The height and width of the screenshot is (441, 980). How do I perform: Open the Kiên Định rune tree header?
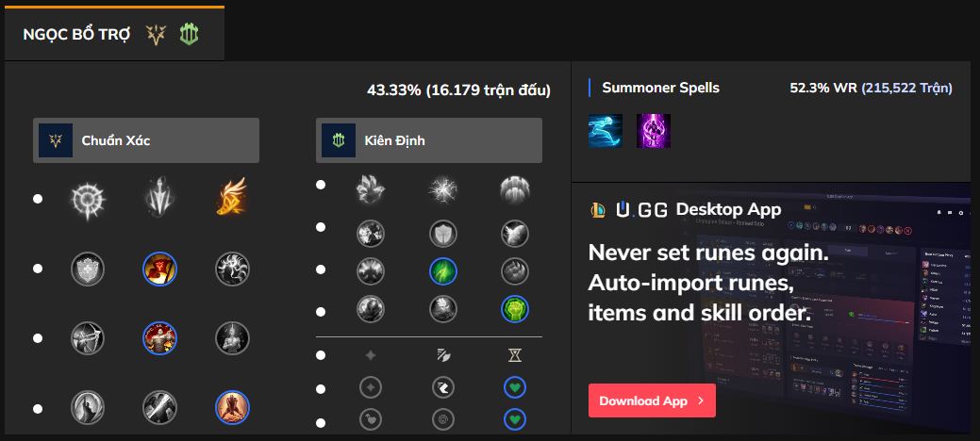click(429, 140)
